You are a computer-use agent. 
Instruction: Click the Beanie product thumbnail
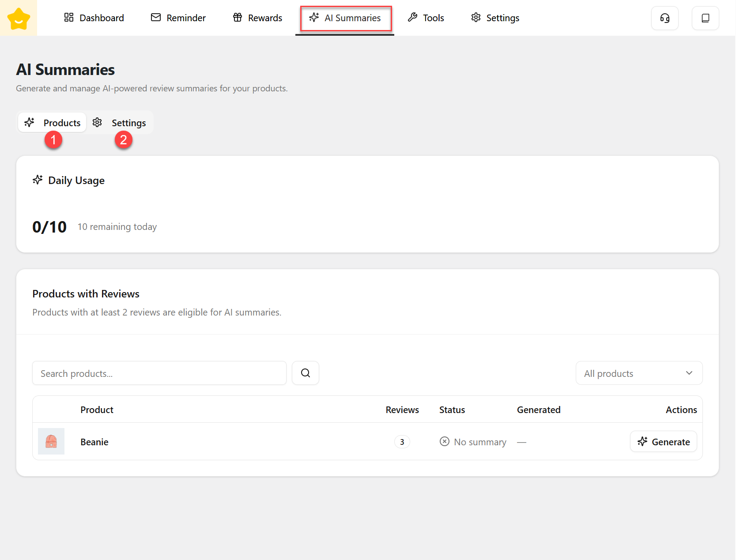[51, 441]
